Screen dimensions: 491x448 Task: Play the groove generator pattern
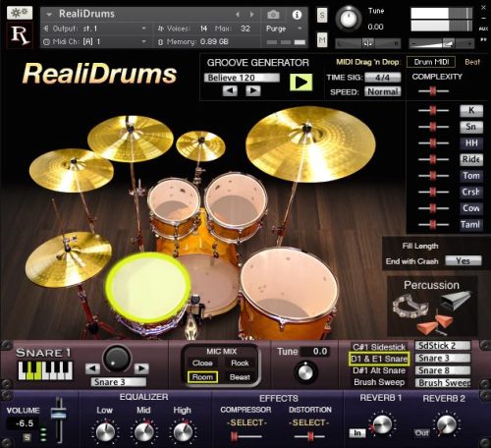[x=300, y=83]
